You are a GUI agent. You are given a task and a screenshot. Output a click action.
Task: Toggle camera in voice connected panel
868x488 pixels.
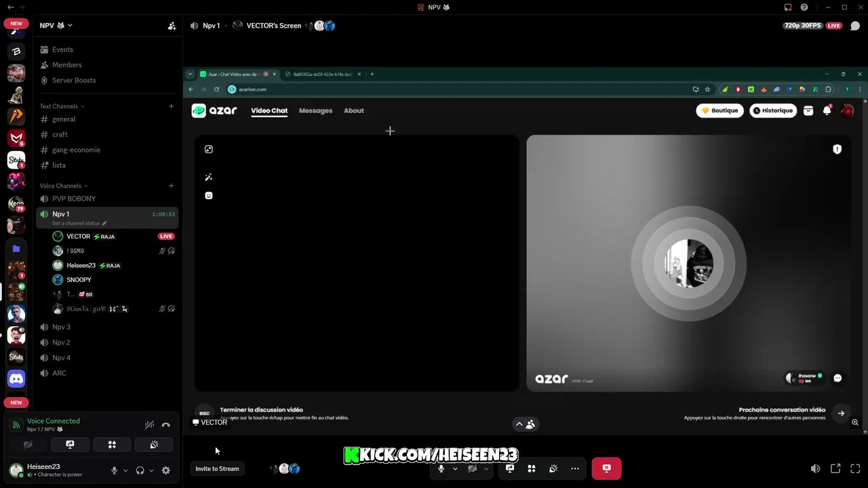tap(28, 445)
